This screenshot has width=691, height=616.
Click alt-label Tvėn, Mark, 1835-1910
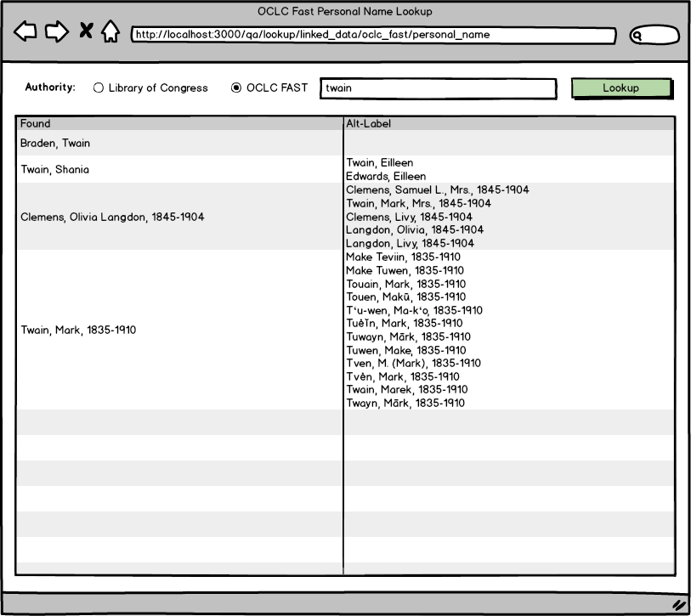click(x=403, y=376)
